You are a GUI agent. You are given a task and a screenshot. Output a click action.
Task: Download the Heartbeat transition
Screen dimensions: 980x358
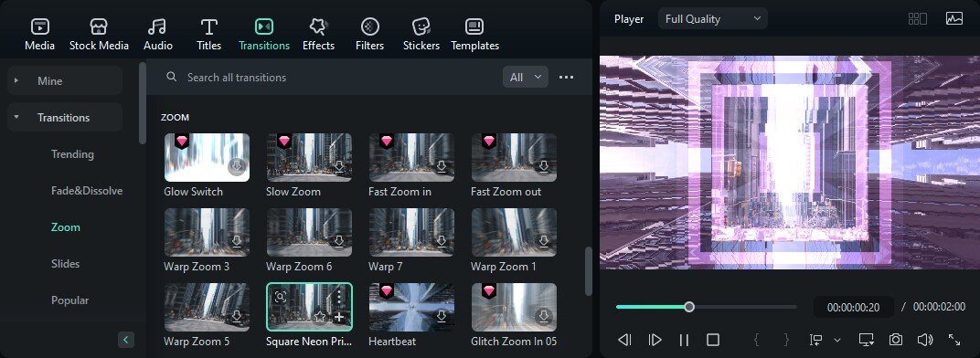point(442,316)
